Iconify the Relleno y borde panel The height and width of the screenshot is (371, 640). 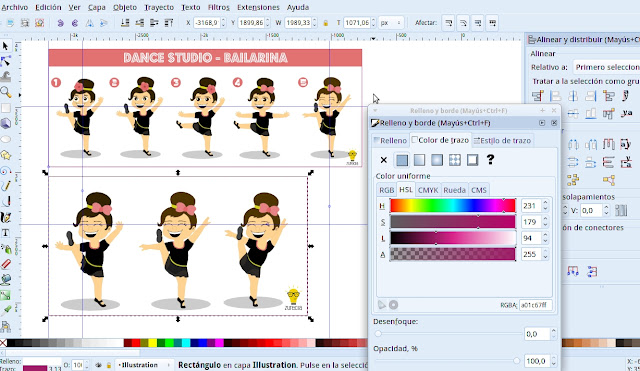point(542,123)
